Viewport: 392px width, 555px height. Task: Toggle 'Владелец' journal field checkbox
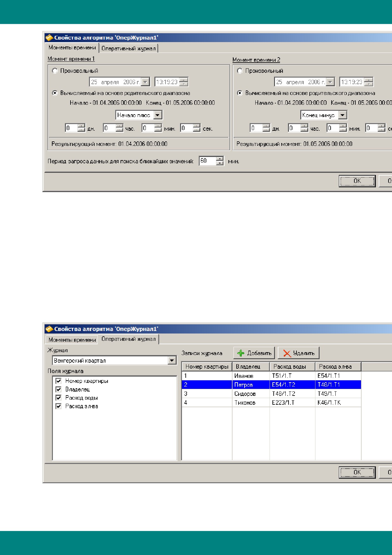[x=58, y=389]
